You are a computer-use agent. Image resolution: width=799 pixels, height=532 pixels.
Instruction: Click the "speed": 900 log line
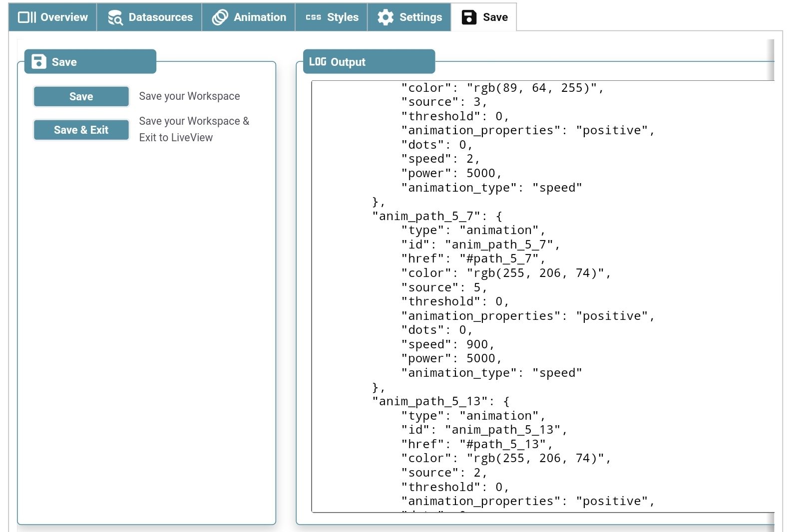coord(447,344)
